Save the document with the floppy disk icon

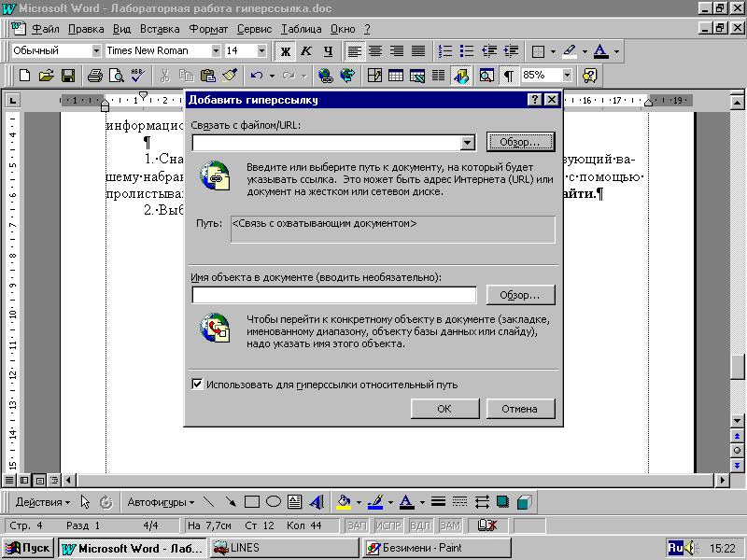click(x=67, y=76)
